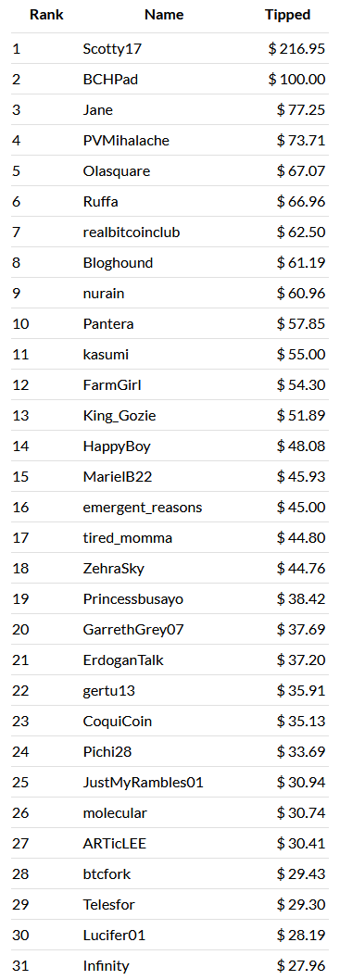
Task: Click GarrethGrey07 in row 20
Action: (x=133, y=631)
